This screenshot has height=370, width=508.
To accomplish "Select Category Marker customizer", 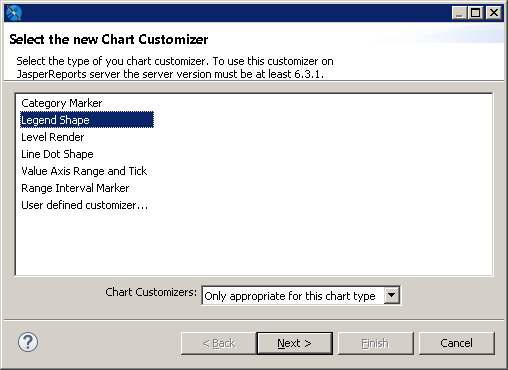I will [62, 103].
